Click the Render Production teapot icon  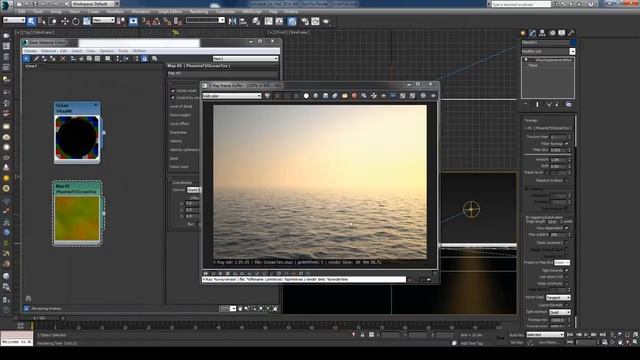(x=326, y=21)
